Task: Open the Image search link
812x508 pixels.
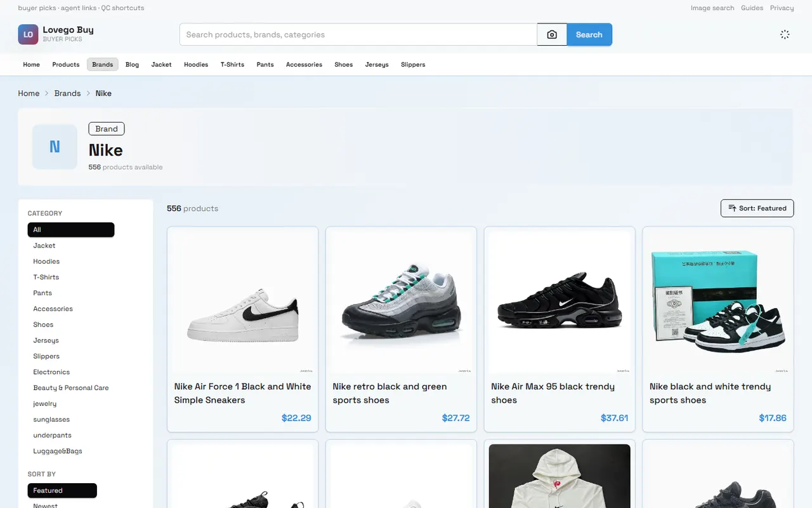Action: pyautogui.click(x=712, y=8)
